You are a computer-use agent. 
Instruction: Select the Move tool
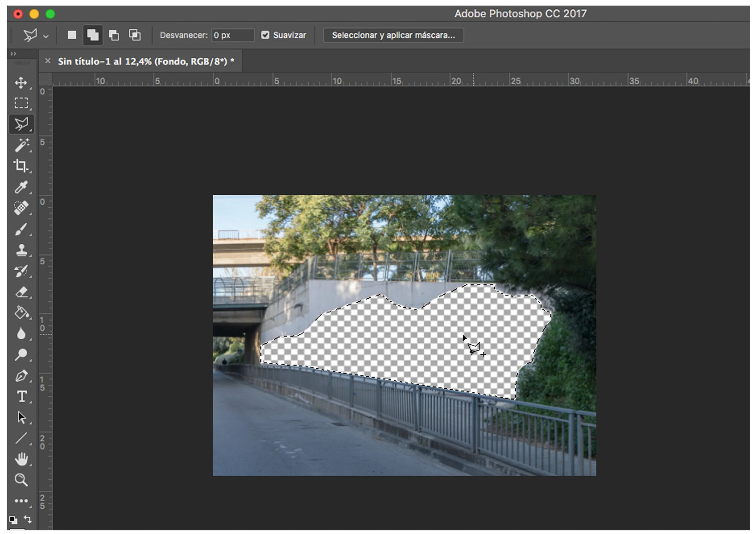pos(21,83)
